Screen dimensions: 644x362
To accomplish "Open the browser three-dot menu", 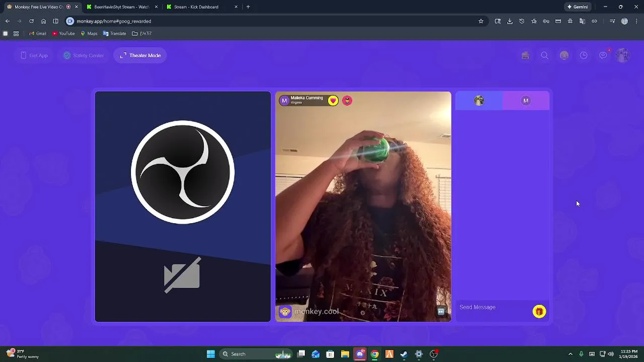I will (636, 21).
